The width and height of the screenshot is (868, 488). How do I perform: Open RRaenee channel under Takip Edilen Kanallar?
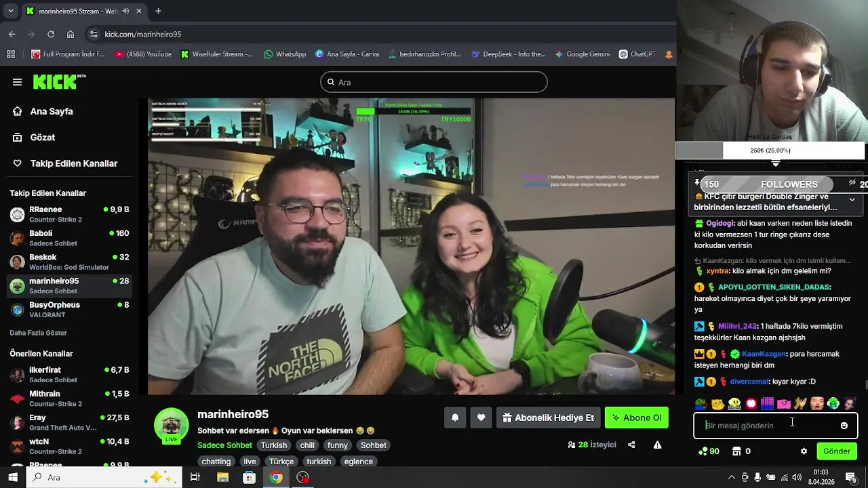tap(68, 214)
